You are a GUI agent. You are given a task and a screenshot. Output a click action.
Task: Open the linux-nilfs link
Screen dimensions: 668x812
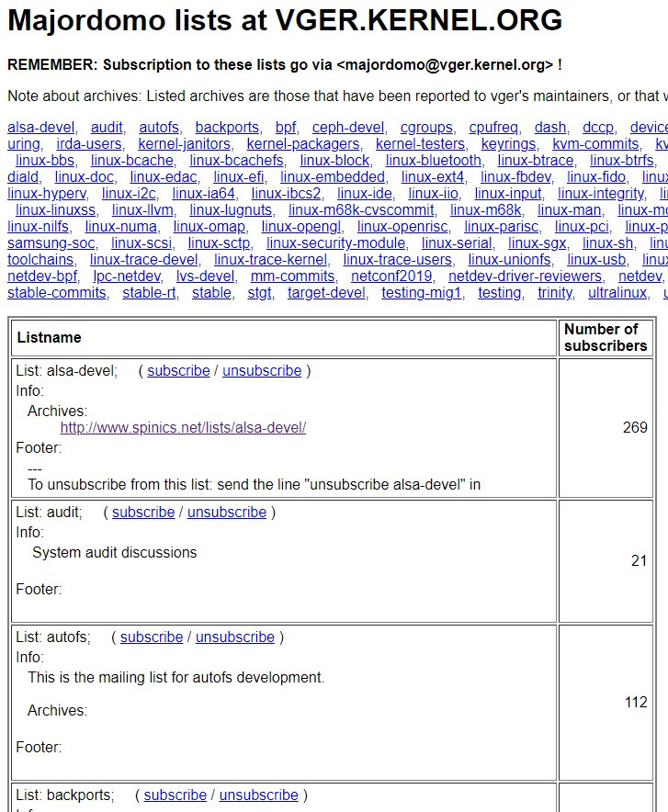(x=38, y=227)
